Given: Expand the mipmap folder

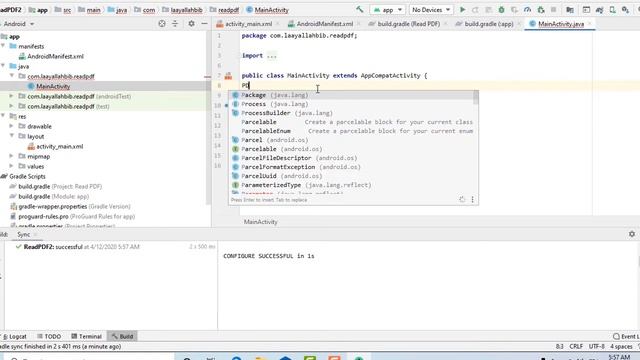Looking at the screenshot, I should 11,156.
